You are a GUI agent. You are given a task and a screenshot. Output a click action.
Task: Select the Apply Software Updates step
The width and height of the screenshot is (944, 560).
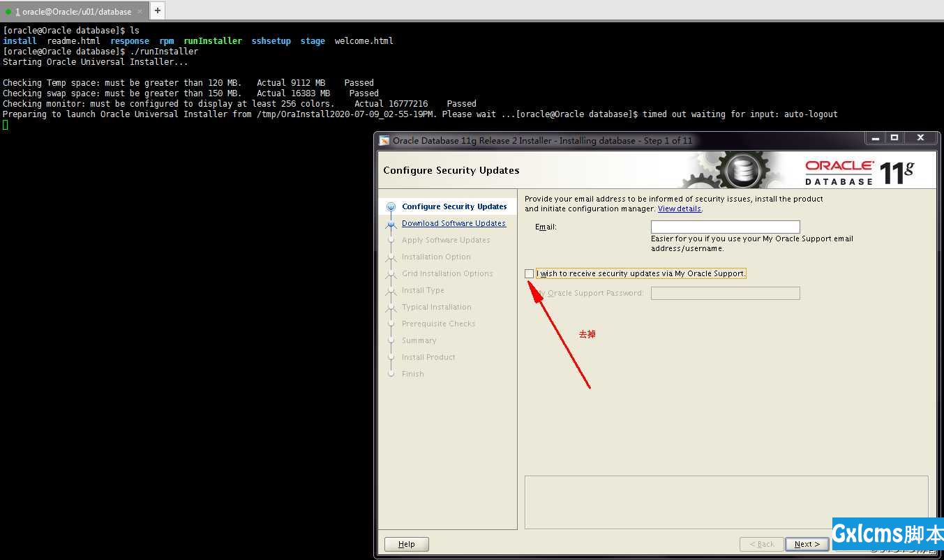pos(446,240)
